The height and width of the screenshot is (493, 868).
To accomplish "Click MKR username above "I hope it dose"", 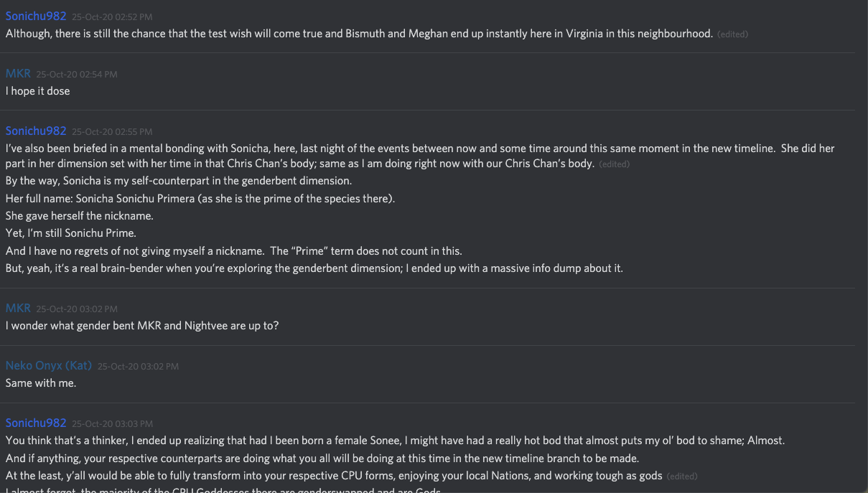I will click(x=18, y=73).
